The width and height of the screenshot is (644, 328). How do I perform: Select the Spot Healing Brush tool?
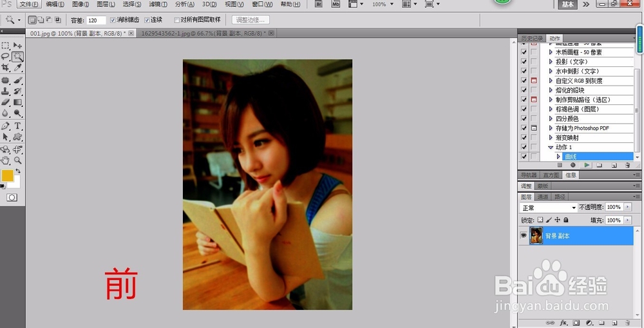point(5,81)
